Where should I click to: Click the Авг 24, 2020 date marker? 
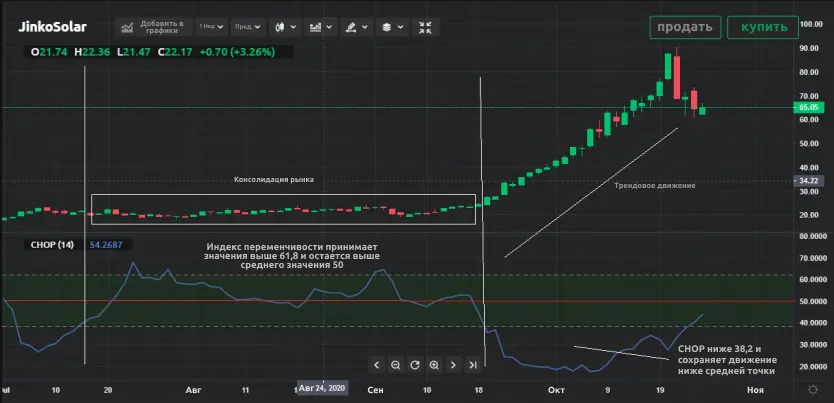pos(321,388)
